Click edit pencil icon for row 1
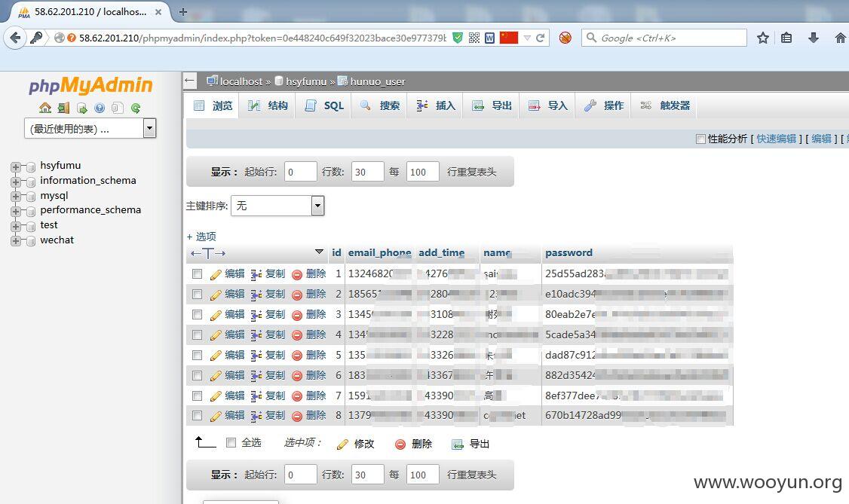 pos(216,274)
